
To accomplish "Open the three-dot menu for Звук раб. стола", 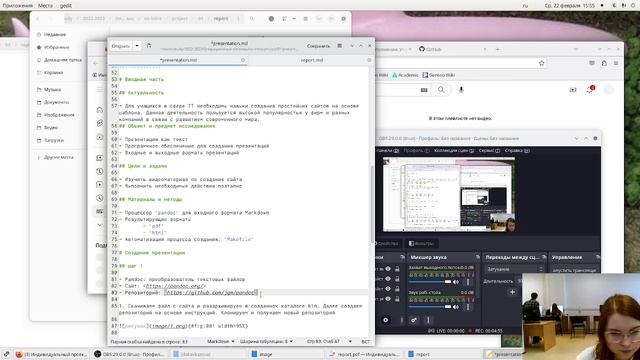I will pos(468,307).
